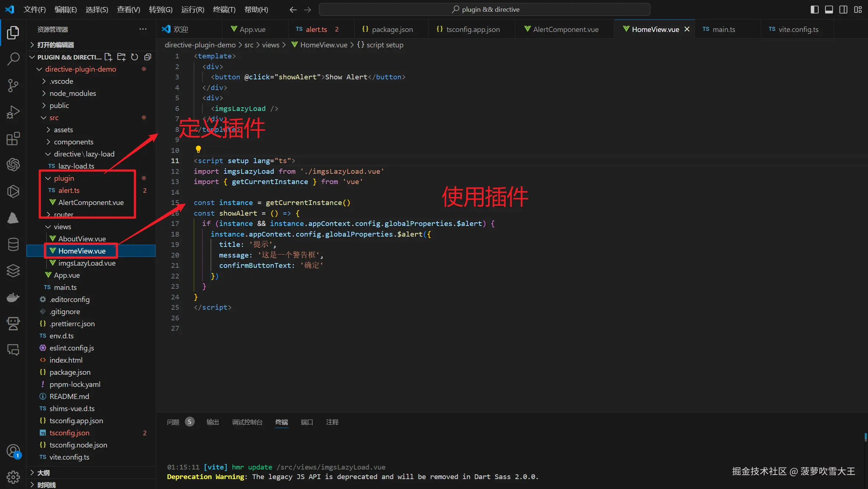Open the Manage settings gear

[x=13, y=477]
